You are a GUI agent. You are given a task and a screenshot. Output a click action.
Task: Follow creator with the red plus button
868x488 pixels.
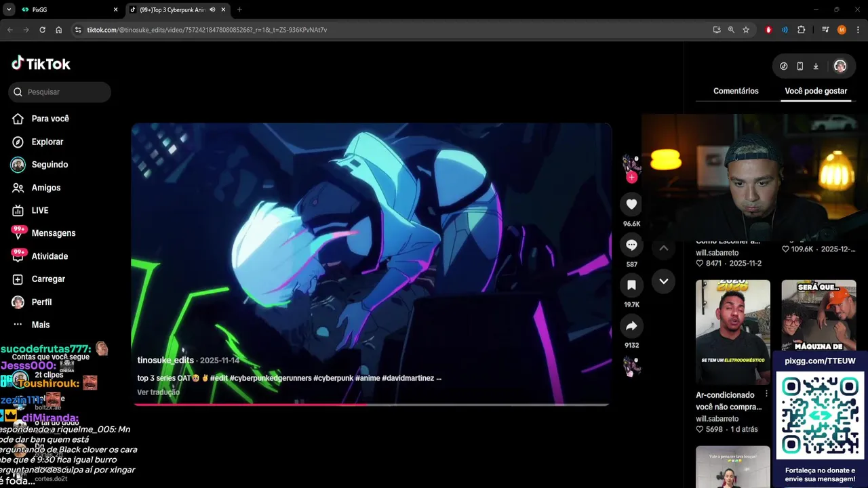click(631, 178)
